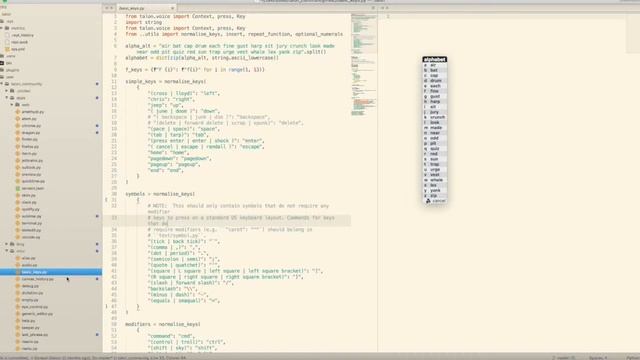Open empty.py in the sidebar
This screenshot has width=640, height=360.
pyautogui.click(x=29, y=300)
